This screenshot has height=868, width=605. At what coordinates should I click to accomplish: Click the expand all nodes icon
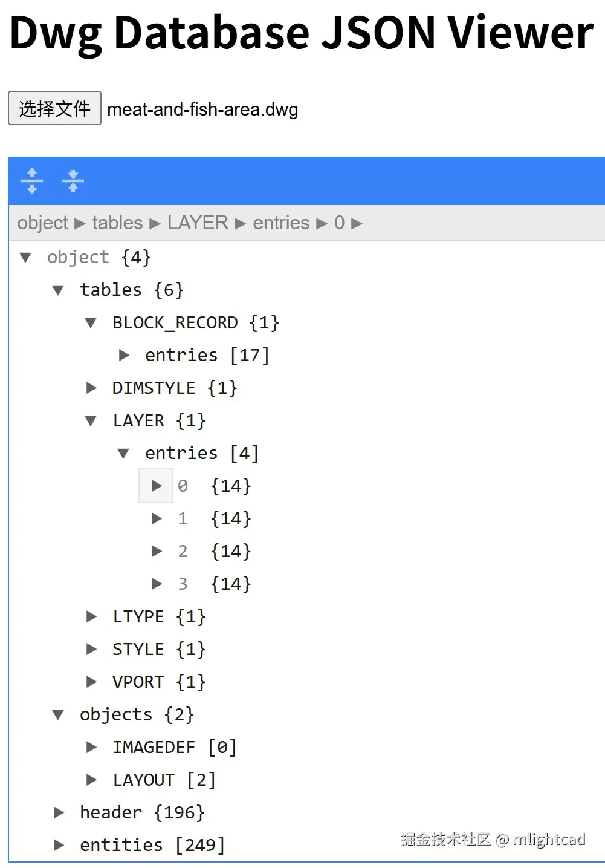31,180
